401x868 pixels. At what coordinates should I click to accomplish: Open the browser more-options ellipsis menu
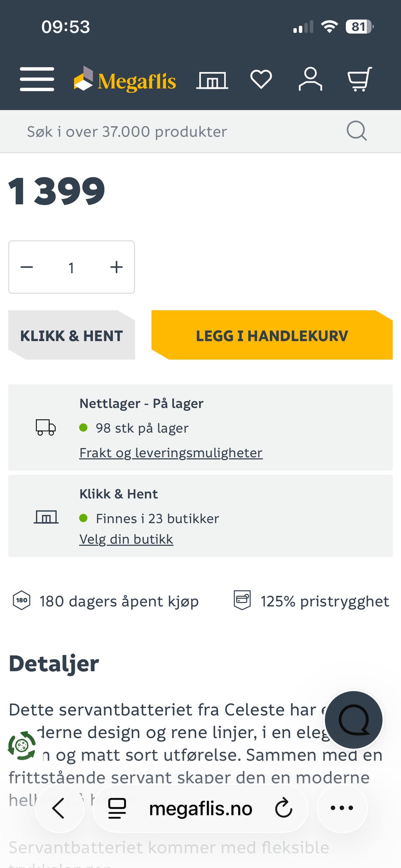click(342, 808)
